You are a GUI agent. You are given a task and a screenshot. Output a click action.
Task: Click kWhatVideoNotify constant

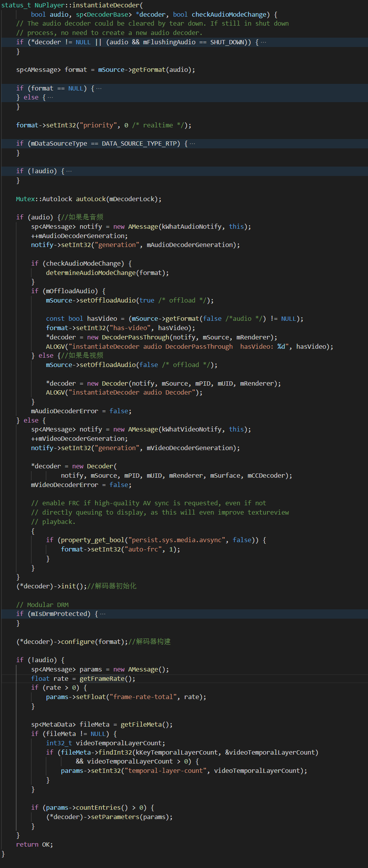pyautogui.click(x=192, y=429)
